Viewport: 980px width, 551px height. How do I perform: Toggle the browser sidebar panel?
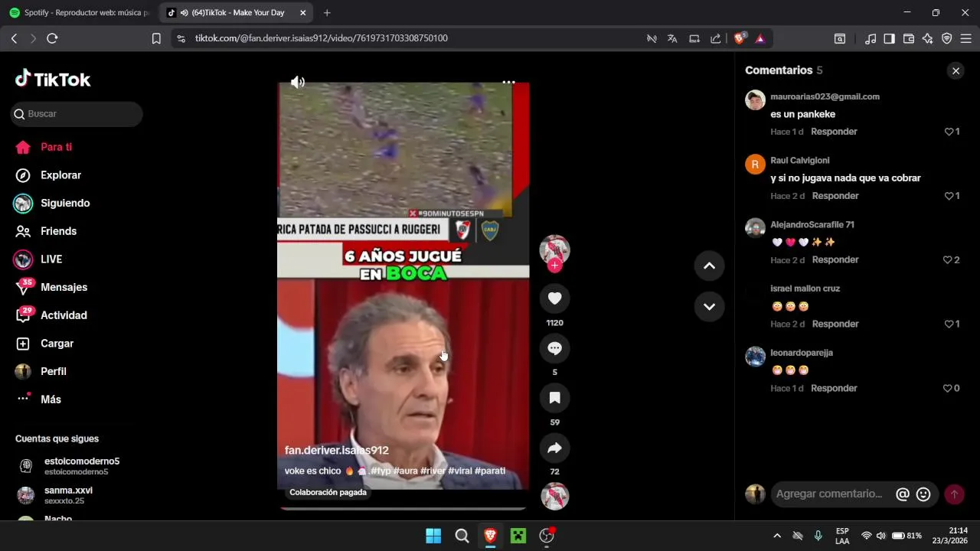click(889, 38)
